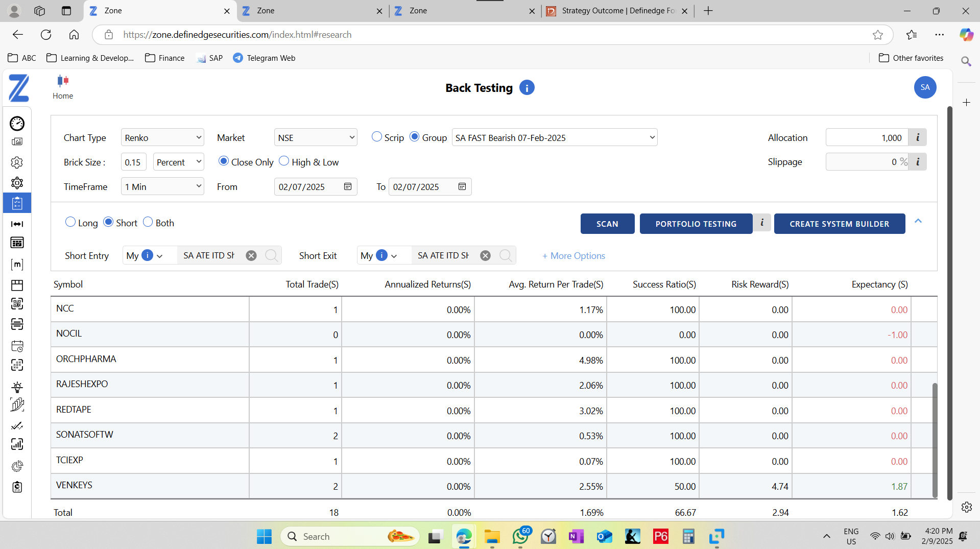This screenshot has width=980, height=549.
Task: Open the bracketed m sidebar icon
Action: (x=17, y=264)
